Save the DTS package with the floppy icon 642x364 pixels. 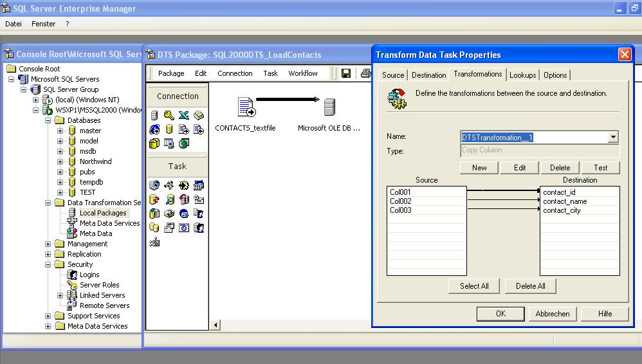tap(346, 73)
